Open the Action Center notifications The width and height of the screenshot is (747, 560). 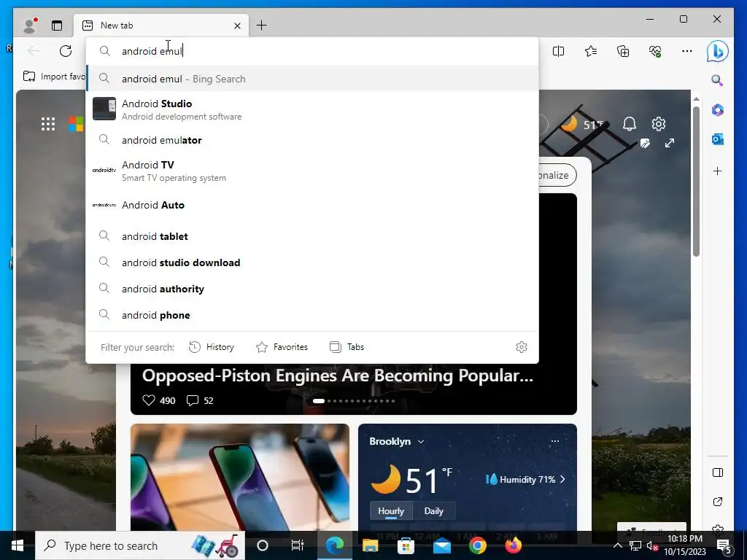coord(724,546)
